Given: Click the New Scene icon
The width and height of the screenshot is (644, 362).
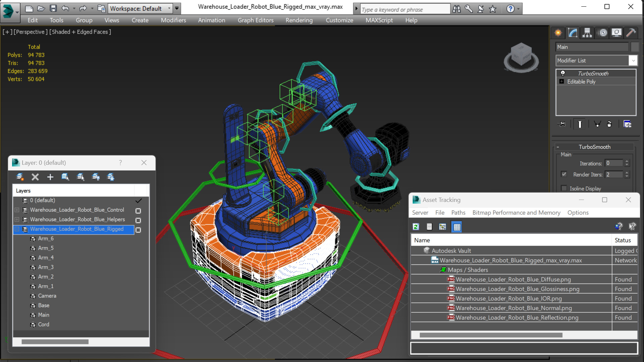Looking at the screenshot, I should [29, 8].
